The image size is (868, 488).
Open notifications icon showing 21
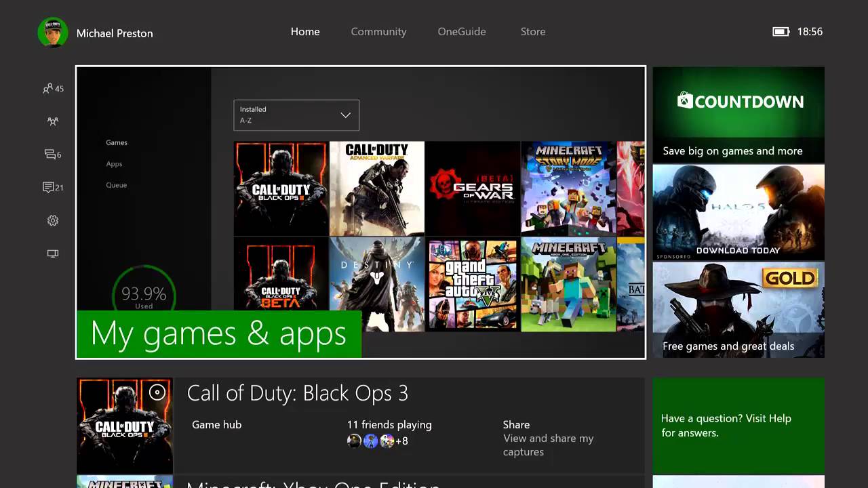[x=53, y=187]
